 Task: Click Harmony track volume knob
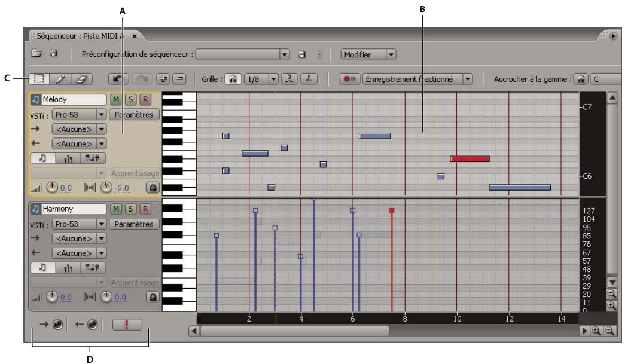[52, 296]
